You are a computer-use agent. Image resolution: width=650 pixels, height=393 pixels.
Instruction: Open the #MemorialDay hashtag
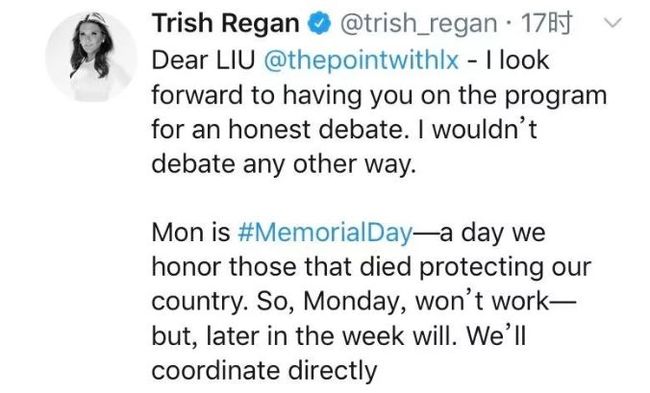pyautogui.click(x=325, y=233)
